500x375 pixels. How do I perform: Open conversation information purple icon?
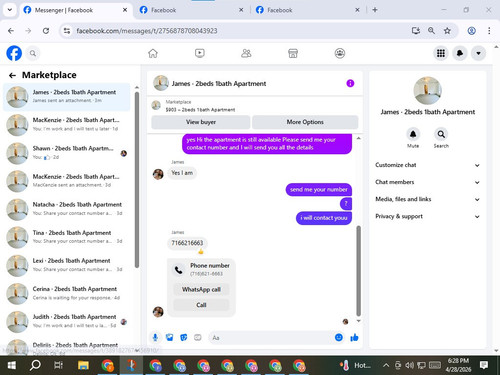[x=350, y=83]
